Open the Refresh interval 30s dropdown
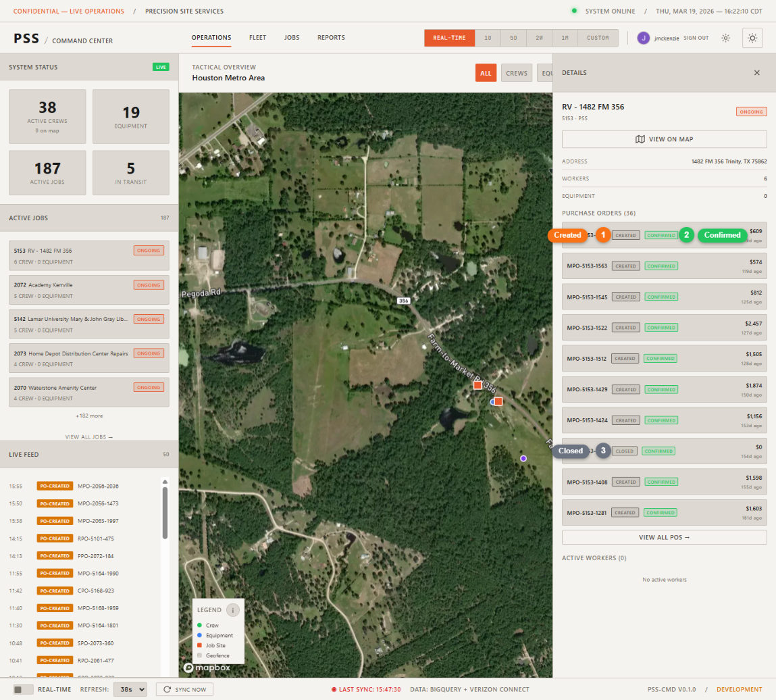Image resolution: width=776 pixels, height=700 pixels. coord(130,689)
